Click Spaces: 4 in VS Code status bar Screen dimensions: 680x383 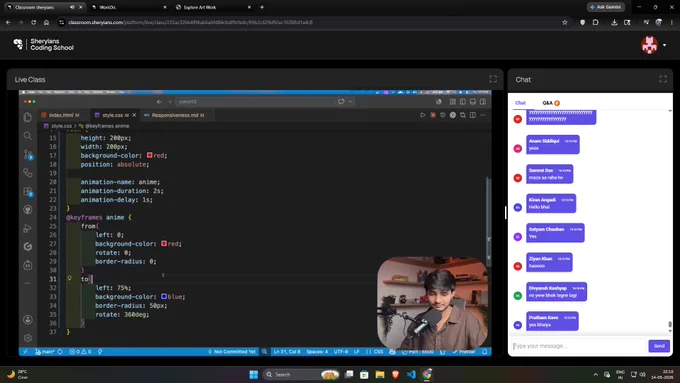pos(317,351)
